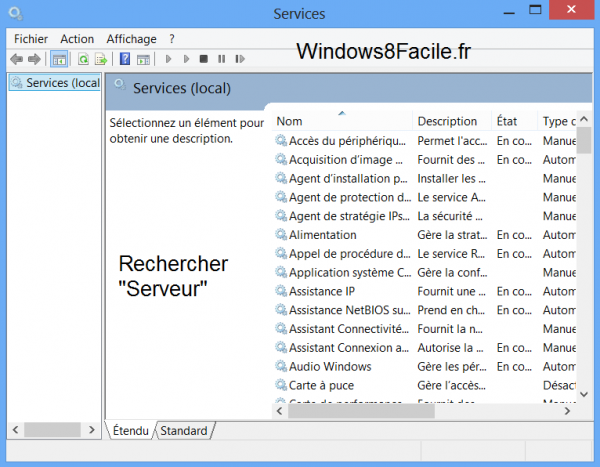
Task: Toggle the console tree show/hide icon
Action: (x=59, y=59)
